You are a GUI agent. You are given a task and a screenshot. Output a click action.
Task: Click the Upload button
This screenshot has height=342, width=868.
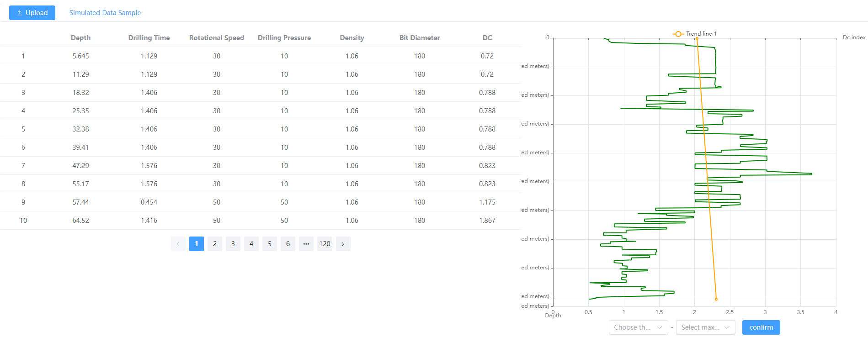[x=32, y=13]
